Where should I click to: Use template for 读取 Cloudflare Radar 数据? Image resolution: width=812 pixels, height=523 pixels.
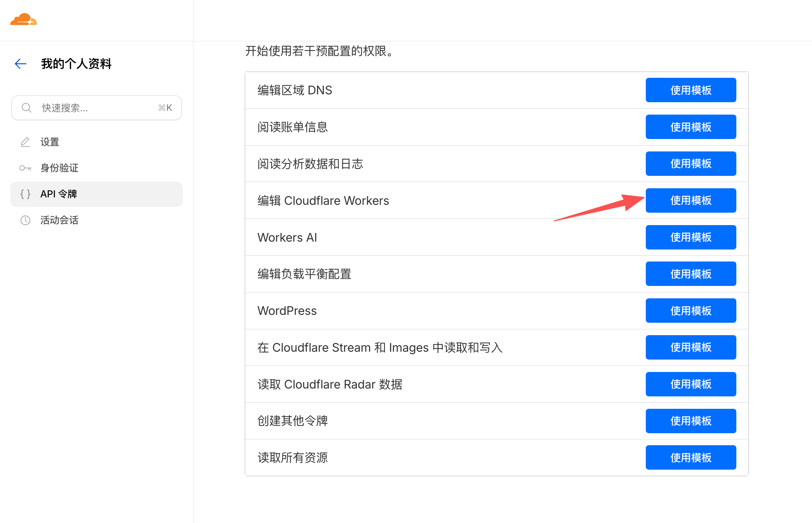point(690,384)
